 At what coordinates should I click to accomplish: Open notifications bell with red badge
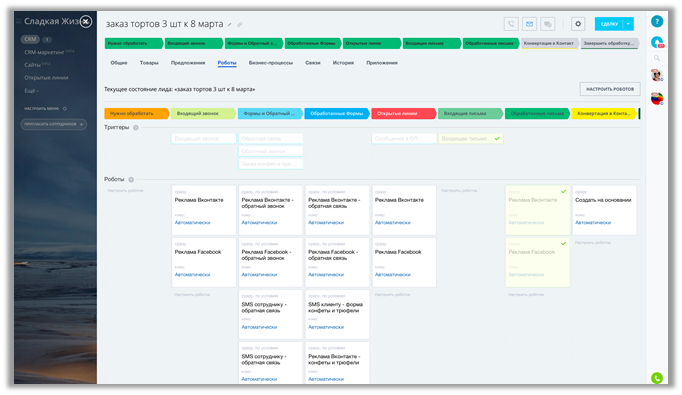(657, 42)
